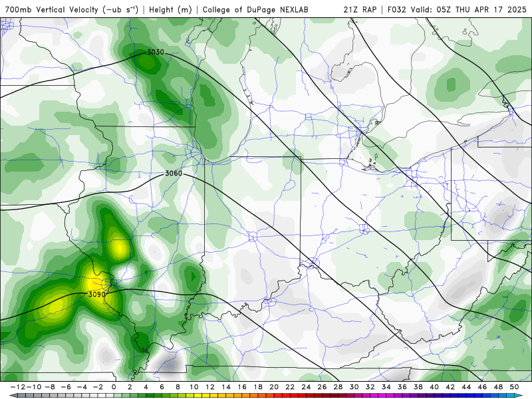The width and height of the screenshot is (532, 399).
Task: Click the 38 tick label on the color scale
Action: (x=418, y=387)
